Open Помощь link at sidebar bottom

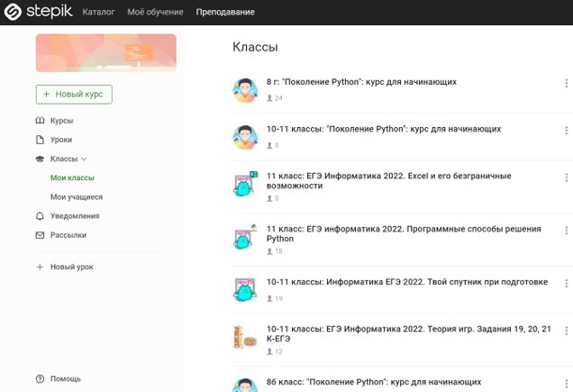[x=66, y=378]
